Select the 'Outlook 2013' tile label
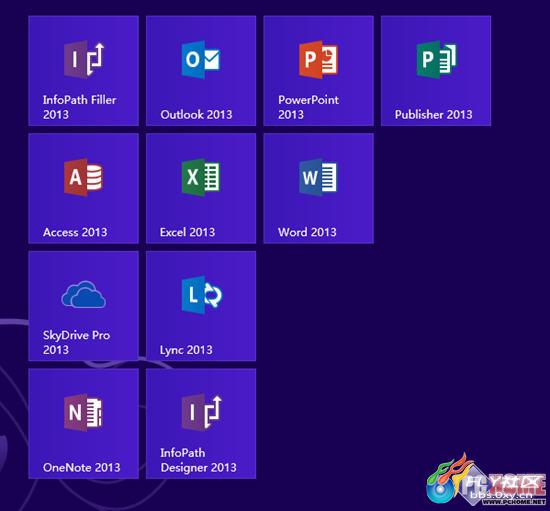Image resolution: width=550 pixels, height=511 pixels. click(196, 114)
